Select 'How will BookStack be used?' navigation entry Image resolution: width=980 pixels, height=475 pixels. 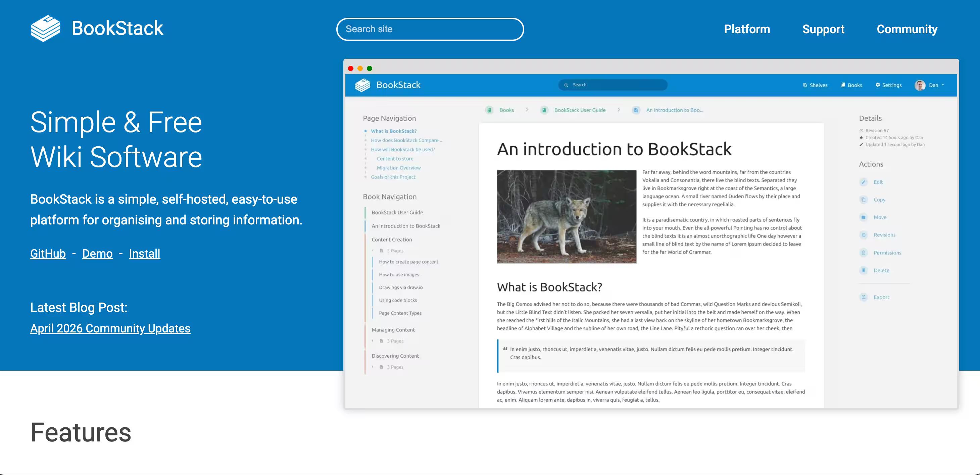(403, 150)
